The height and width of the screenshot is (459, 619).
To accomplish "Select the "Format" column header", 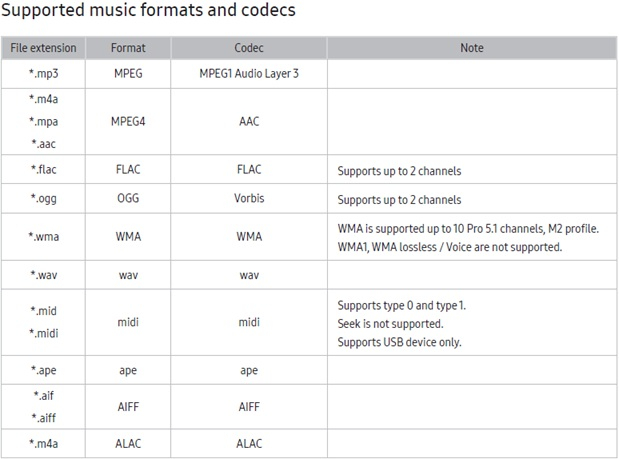I will 127,48.
